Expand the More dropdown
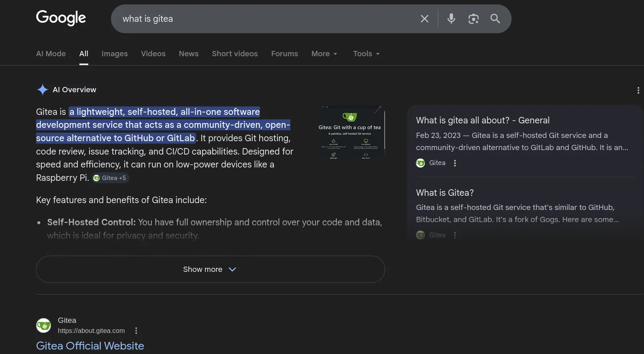Viewport: 644px width, 354px height. click(x=324, y=53)
